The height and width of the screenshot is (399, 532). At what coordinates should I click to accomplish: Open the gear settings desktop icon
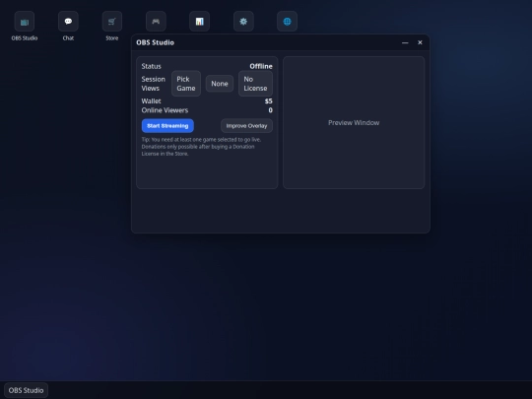[x=243, y=22]
